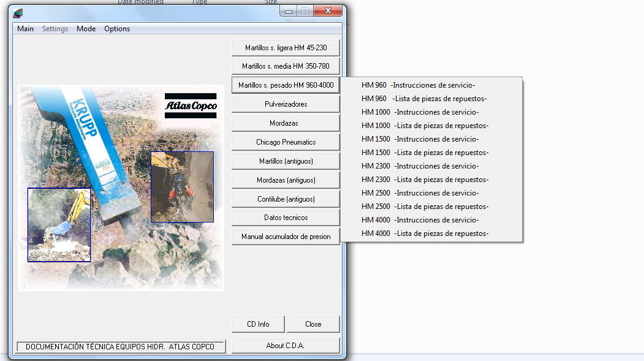Image resolution: width=644 pixels, height=361 pixels.
Task: Select HM 960 -Lista de piezas de repuestos-
Action: coord(431,99)
